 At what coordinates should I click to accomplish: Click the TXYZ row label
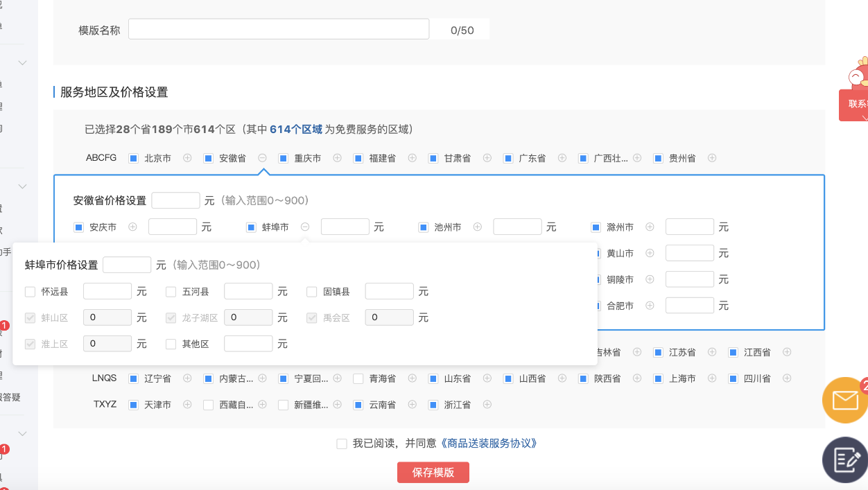tap(105, 405)
